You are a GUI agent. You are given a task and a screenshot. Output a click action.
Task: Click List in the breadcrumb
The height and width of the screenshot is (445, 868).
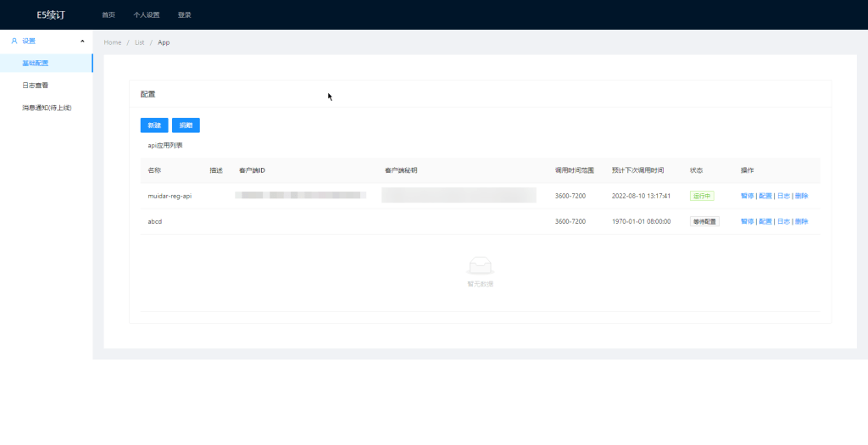point(139,42)
